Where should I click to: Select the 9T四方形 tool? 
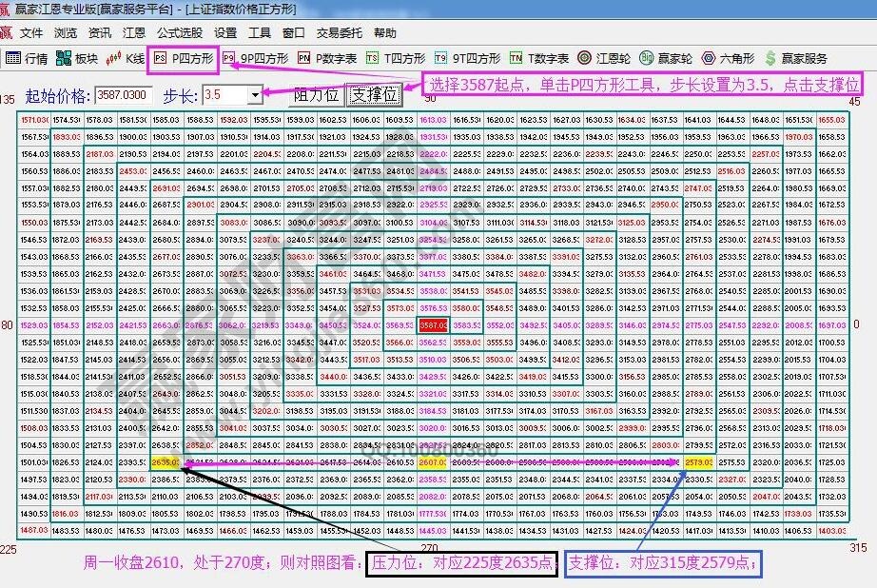tap(467, 58)
